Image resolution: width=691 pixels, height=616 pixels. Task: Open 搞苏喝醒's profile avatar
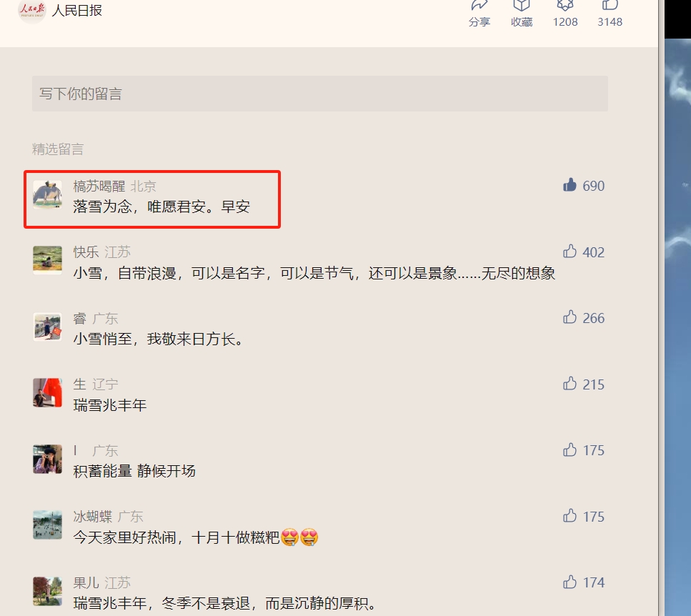48,194
